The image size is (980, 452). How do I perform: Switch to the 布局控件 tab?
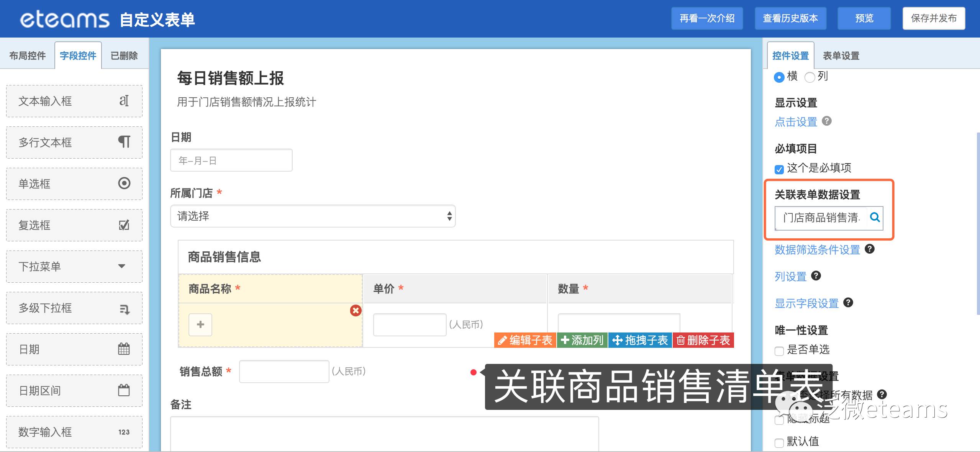click(28, 56)
